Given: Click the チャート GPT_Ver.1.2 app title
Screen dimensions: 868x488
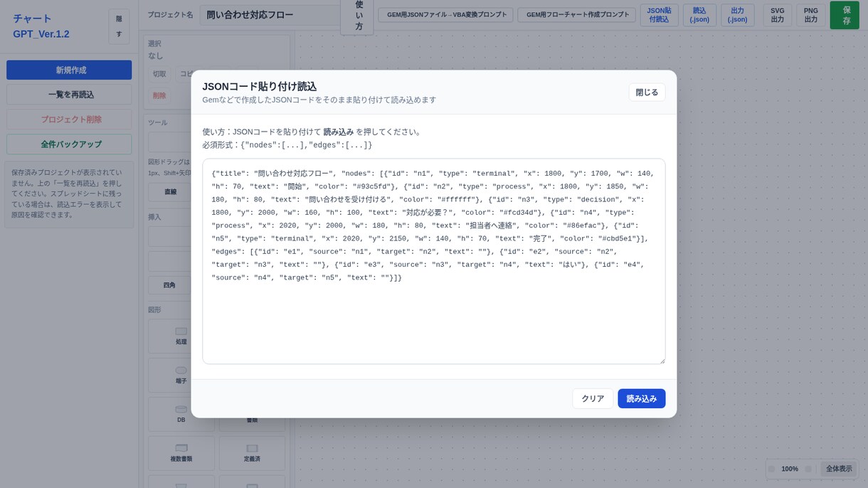Looking at the screenshot, I should [x=41, y=26].
